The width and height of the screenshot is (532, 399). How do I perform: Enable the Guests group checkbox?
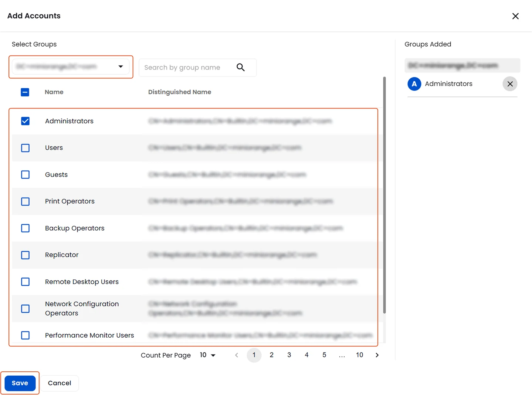pyautogui.click(x=25, y=174)
